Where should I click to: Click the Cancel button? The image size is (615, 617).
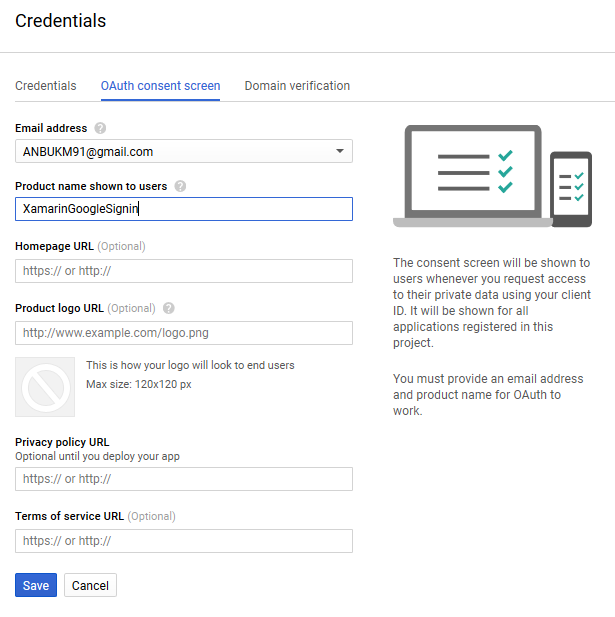tap(90, 585)
